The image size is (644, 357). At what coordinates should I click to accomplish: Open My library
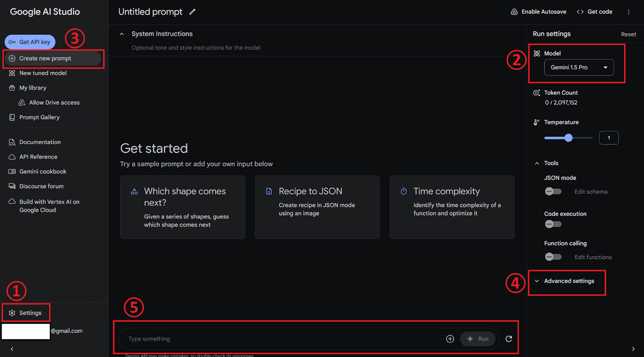pos(33,88)
